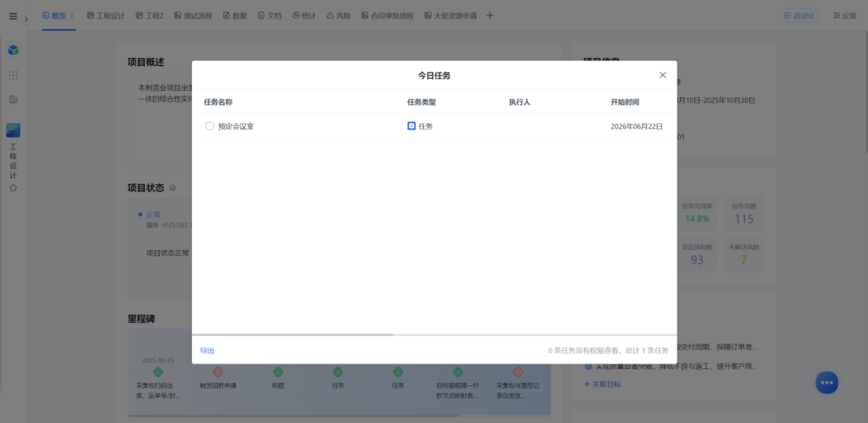This screenshot has width=868, height=423.
Task: Open the 未解决风险 7 card
Action: tap(744, 254)
